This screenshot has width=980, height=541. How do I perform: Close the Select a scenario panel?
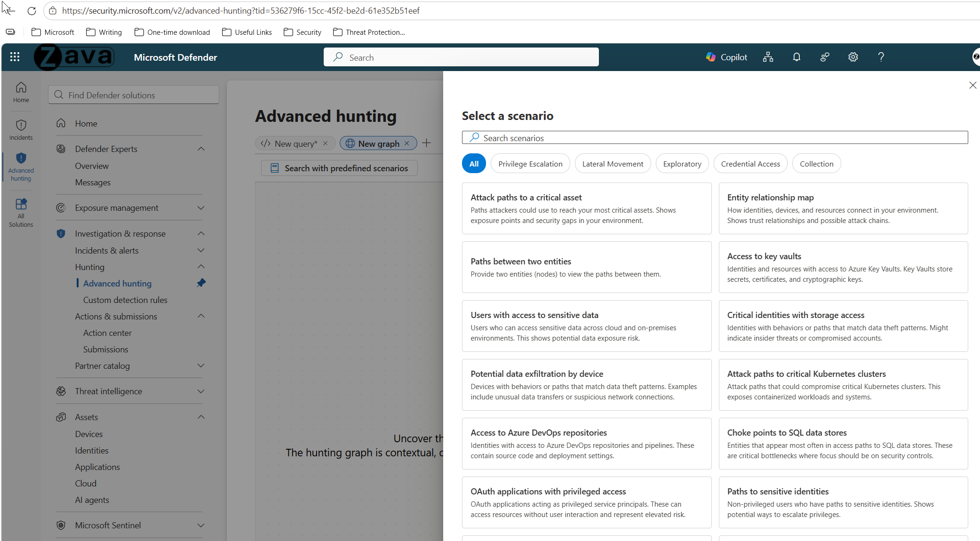click(972, 85)
